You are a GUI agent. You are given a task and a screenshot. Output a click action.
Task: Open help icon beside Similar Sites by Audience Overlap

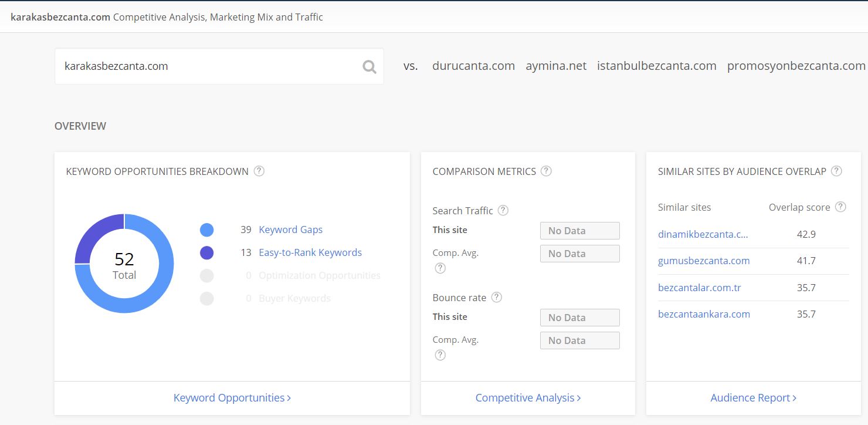(837, 171)
